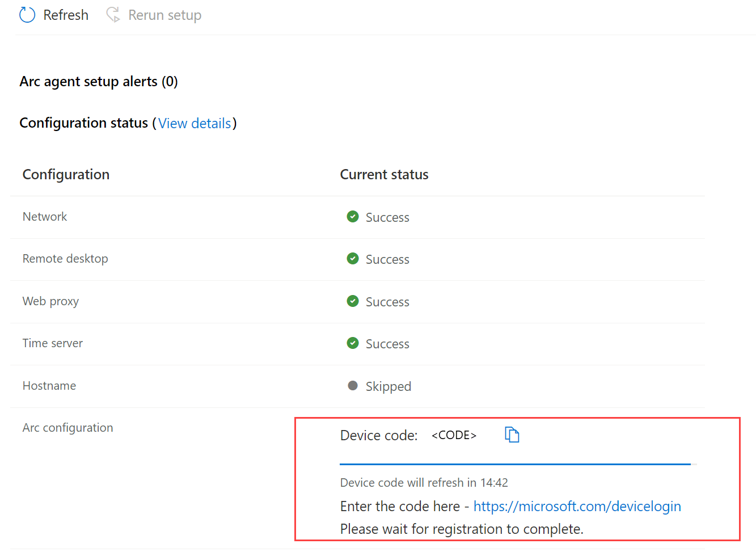The width and height of the screenshot is (756, 552).
Task: Click the 'Enter the code here' text
Action: [400, 506]
